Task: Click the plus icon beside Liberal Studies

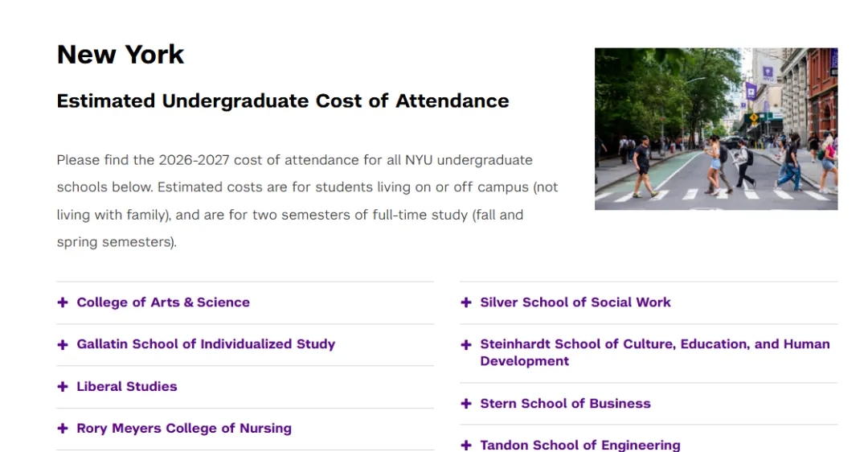Action: pos(63,387)
